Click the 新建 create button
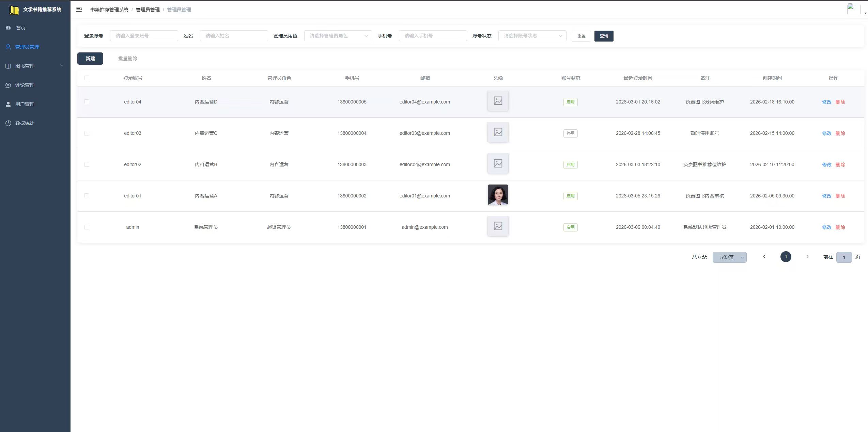The width and height of the screenshot is (868, 432). click(90, 59)
